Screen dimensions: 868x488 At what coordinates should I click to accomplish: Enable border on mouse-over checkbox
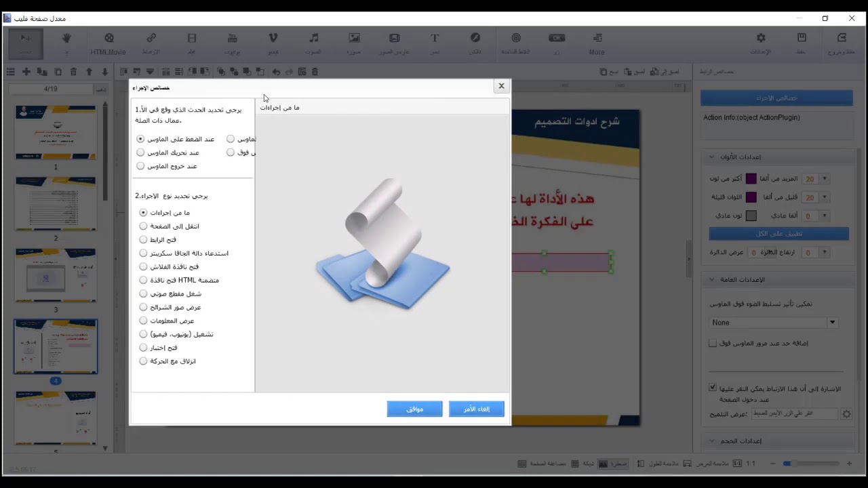[x=713, y=344]
